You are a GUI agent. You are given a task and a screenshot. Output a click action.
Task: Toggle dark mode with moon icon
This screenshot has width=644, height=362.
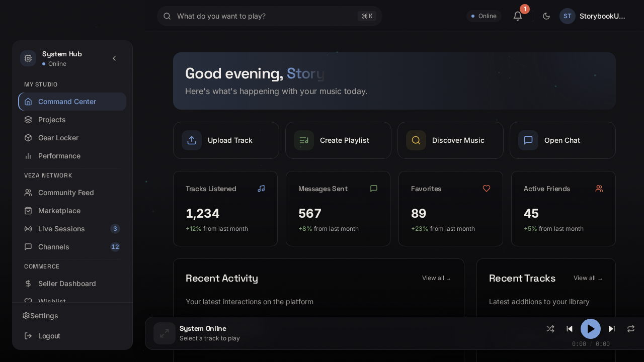546,16
